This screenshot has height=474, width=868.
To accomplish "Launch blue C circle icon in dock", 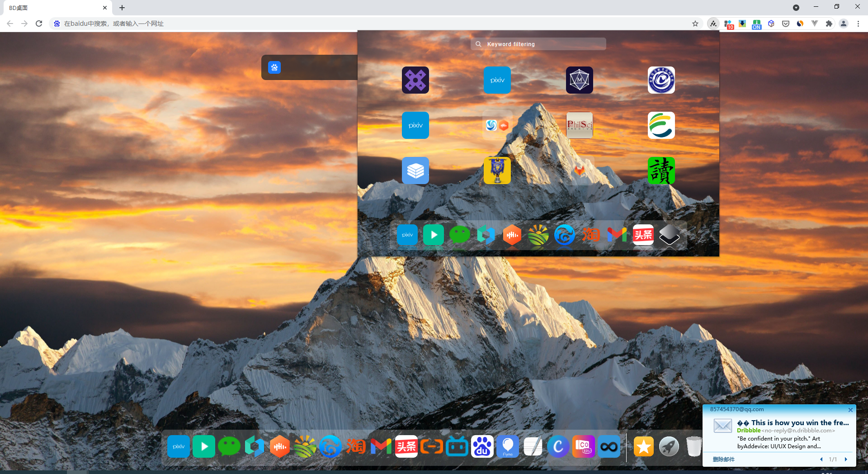I will [558, 446].
